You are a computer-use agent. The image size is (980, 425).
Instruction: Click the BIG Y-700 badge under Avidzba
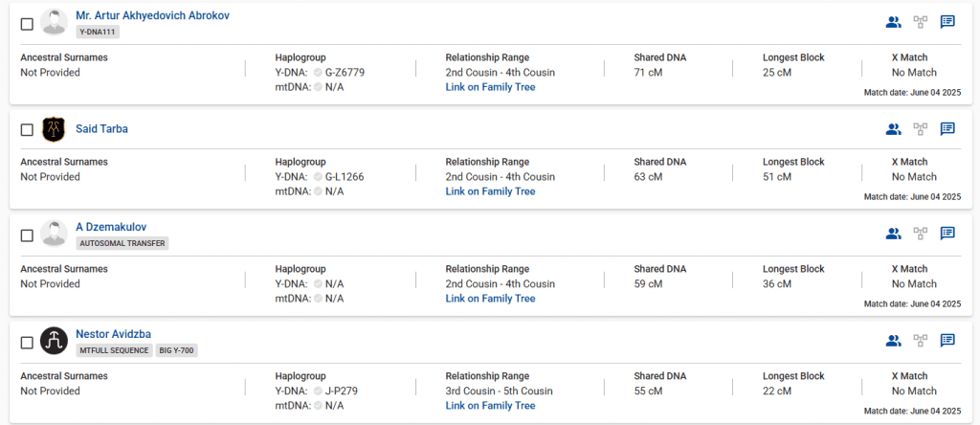(x=177, y=350)
